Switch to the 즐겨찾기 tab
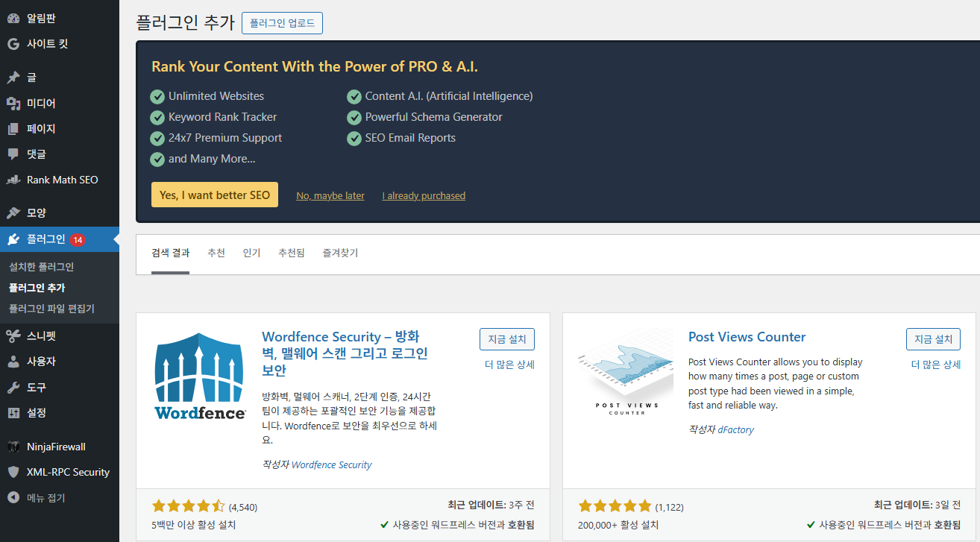Image resolution: width=980 pixels, height=542 pixels. tap(340, 253)
